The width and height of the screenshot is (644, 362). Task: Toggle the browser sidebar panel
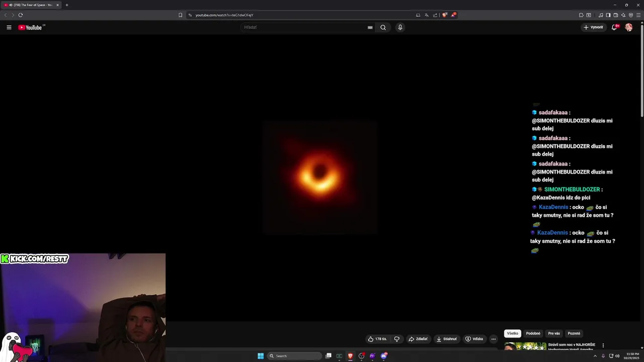608,15
